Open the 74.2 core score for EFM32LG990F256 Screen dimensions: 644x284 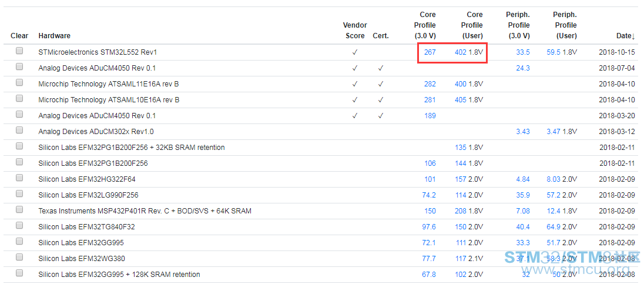click(x=429, y=195)
